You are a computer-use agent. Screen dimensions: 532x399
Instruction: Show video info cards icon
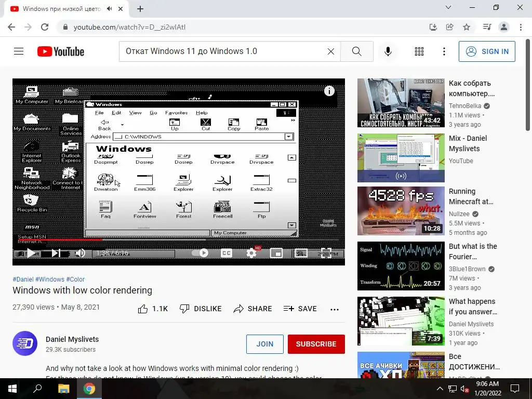329,91
